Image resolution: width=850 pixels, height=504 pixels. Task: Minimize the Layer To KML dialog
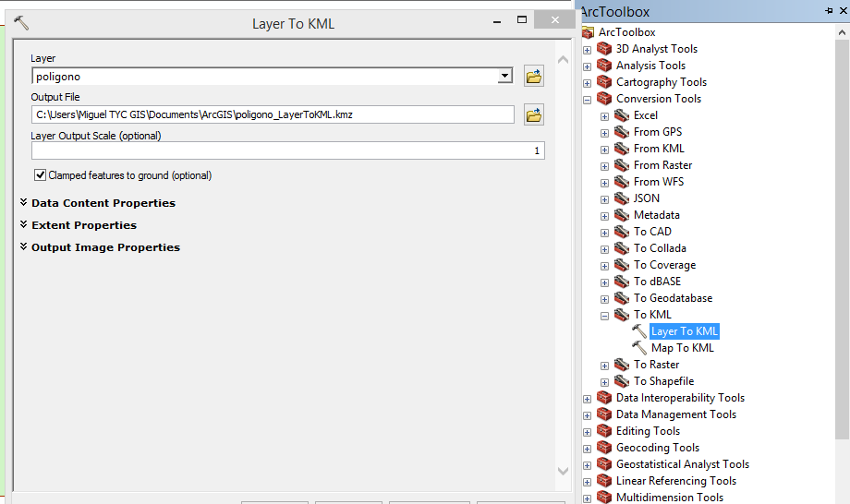(x=497, y=21)
